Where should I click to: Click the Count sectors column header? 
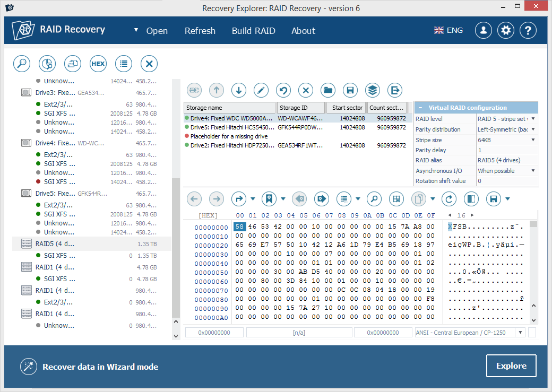point(386,108)
